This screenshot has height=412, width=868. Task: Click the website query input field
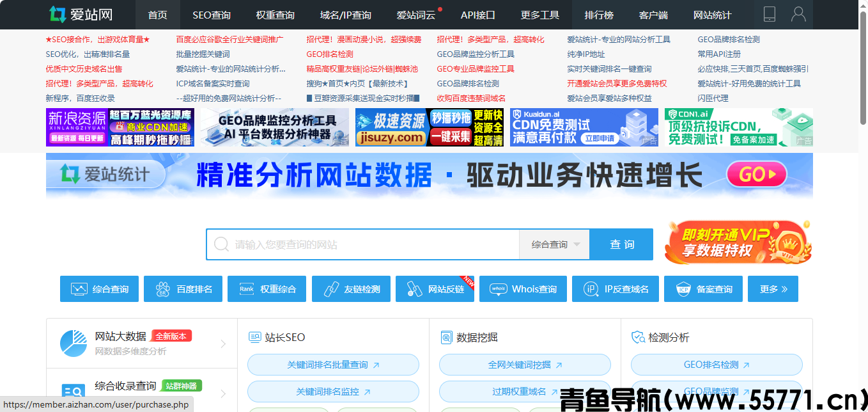pos(363,244)
